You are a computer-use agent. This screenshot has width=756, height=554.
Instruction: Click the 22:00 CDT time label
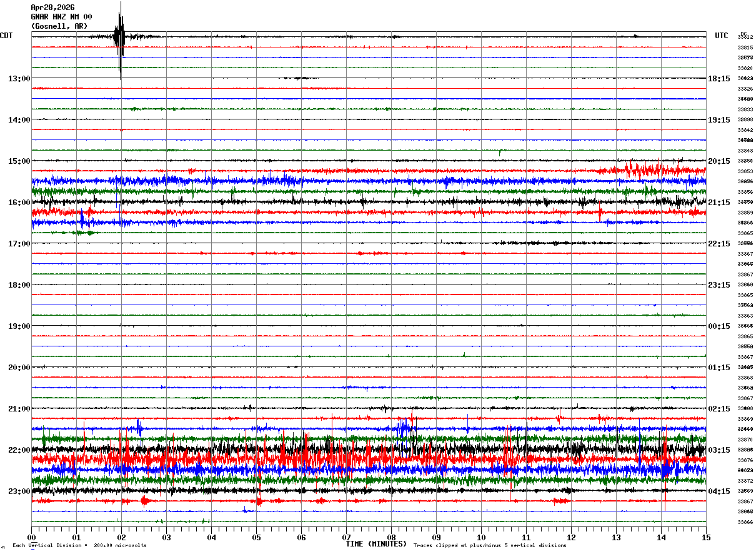19,450
